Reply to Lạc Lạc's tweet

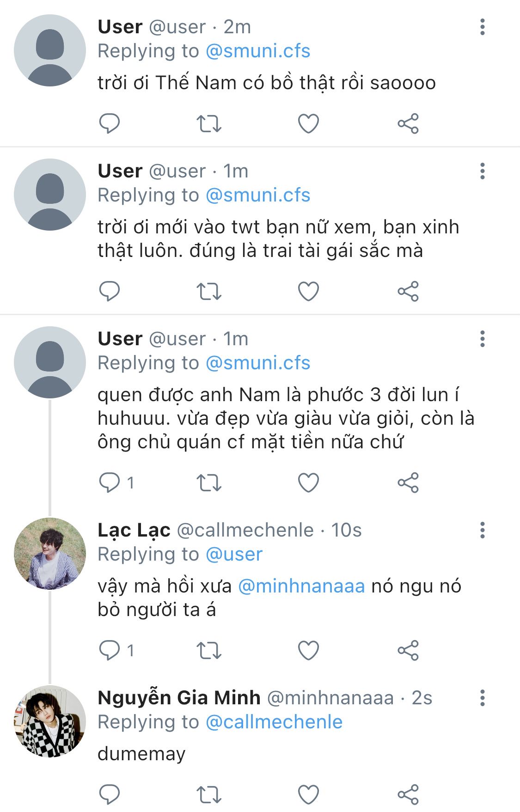tap(110, 651)
